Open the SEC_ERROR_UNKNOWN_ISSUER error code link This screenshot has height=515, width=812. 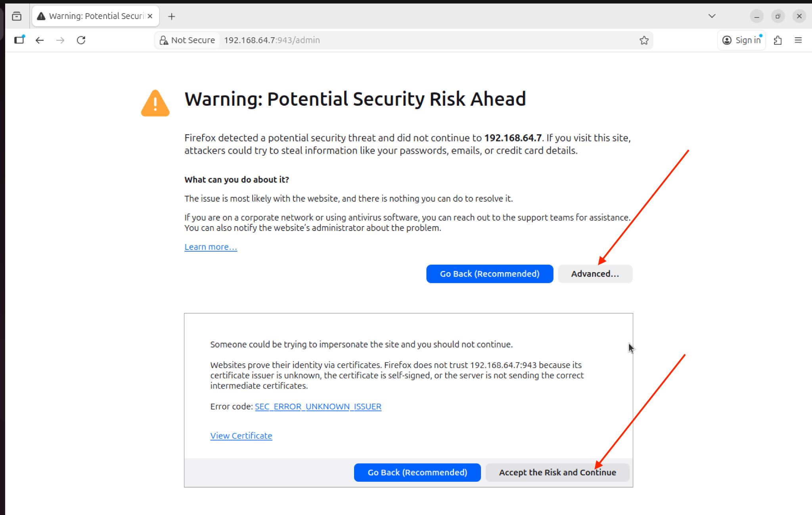[x=318, y=406]
